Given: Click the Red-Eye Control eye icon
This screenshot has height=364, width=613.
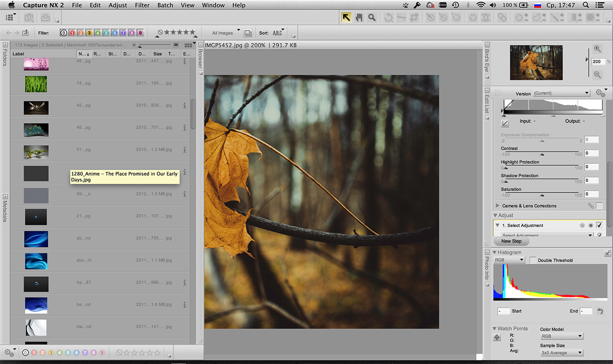Looking at the screenshot, I should pyautogui.click(x=486, y=17).
